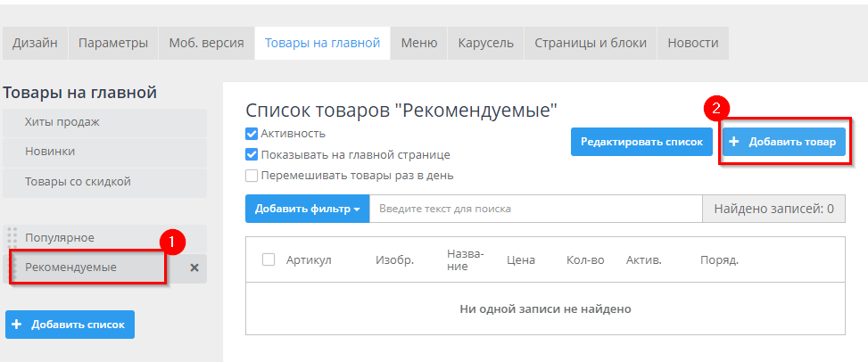868x362 pixels.
Task: Uncheck Показывать на главной странице
Action: click(x=252, y=154)
